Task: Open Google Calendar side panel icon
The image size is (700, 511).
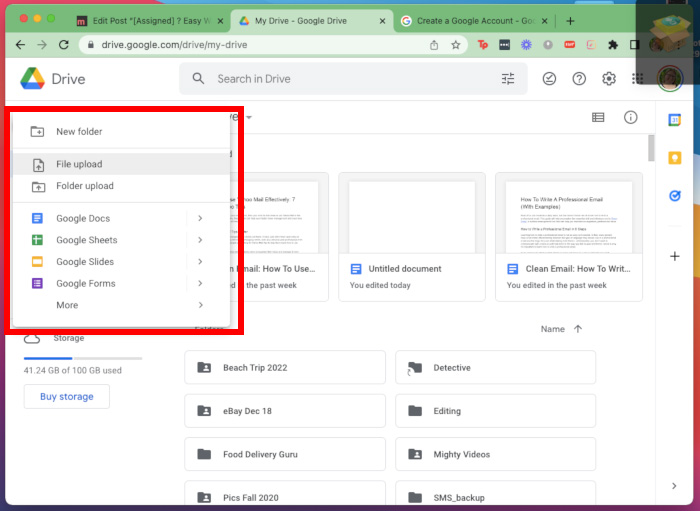Action: [x=675, y=120]
